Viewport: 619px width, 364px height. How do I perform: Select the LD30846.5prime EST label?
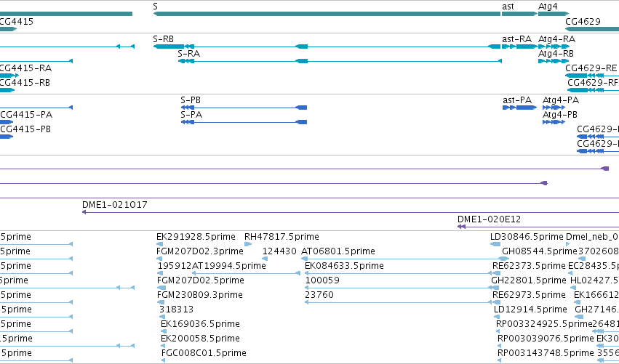tap(527, 237)
